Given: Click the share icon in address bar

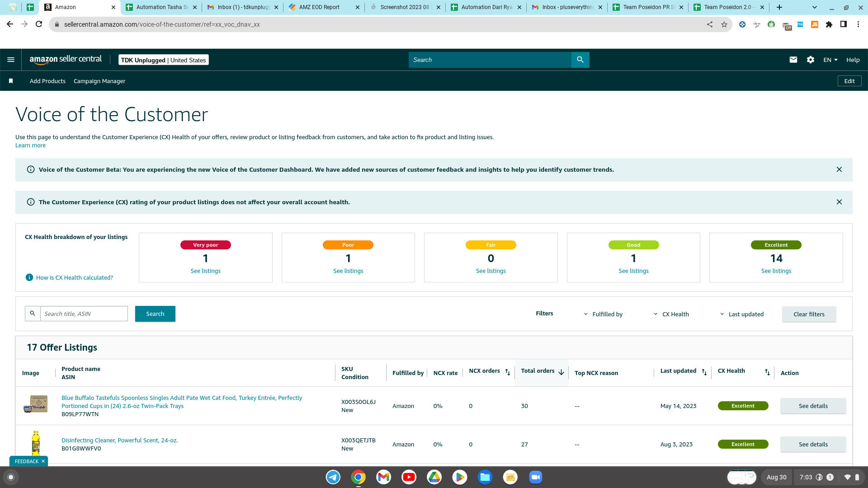Looking at the screenshot, I should point(710,24).
